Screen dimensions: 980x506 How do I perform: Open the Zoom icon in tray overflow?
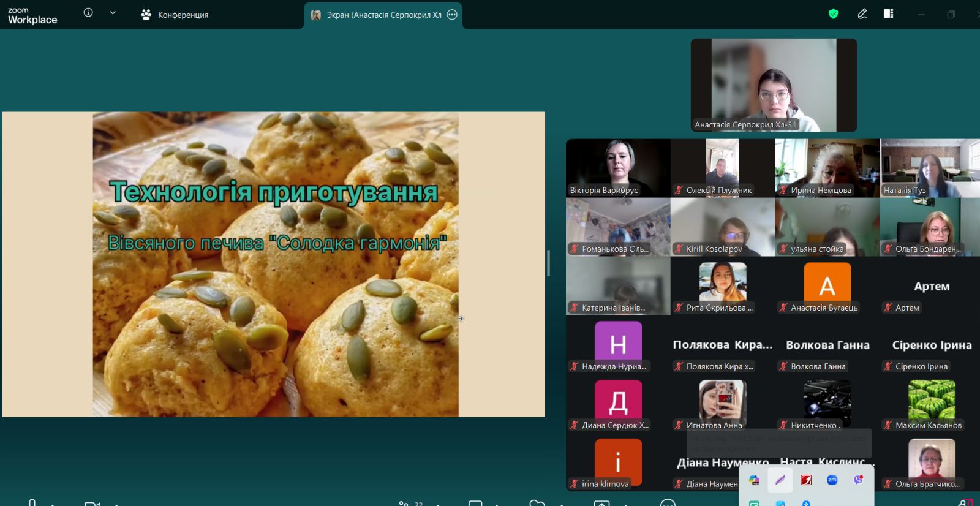[832, 480]
